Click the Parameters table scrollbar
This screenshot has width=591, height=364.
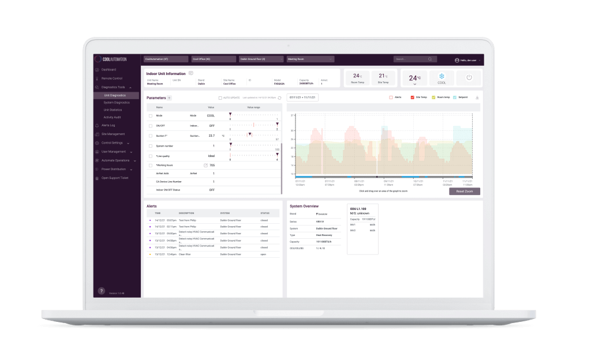[282, 169]
